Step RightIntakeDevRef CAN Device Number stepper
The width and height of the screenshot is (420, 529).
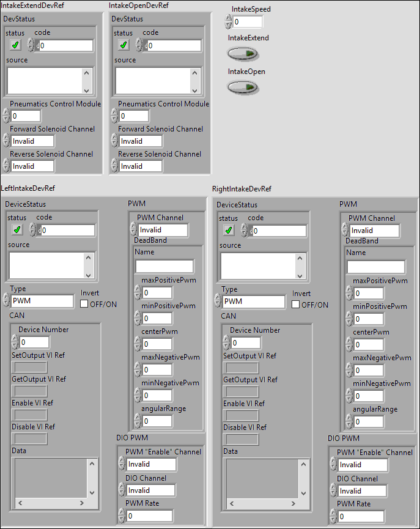coord(226,342)
